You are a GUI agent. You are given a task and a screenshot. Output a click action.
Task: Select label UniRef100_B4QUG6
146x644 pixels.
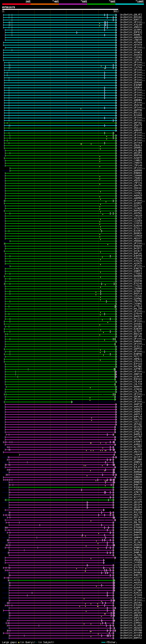pos(131,246)
